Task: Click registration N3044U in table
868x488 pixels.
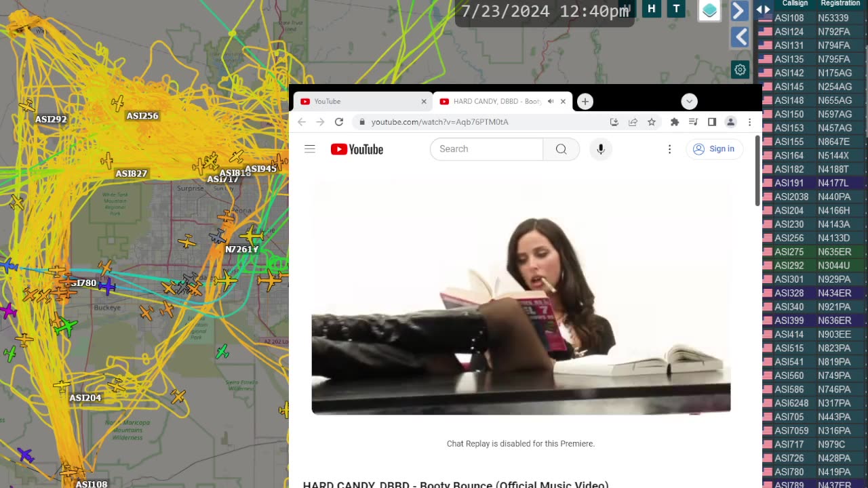Action: coord(834,266)
